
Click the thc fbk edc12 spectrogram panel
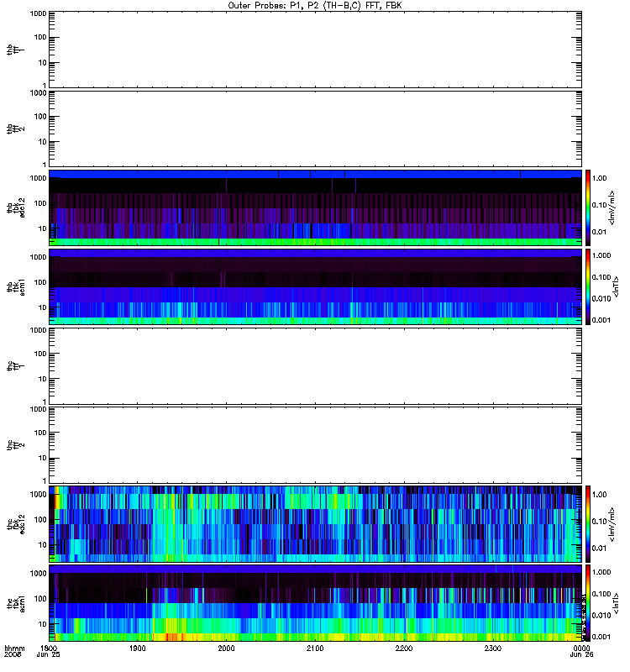[315, 523]
